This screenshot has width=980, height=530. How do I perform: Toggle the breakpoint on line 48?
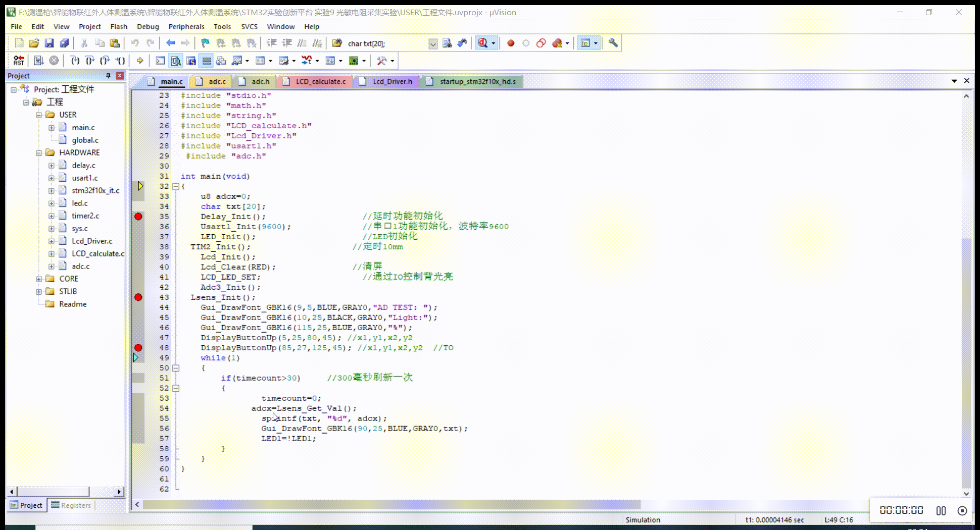click(138, 348)
